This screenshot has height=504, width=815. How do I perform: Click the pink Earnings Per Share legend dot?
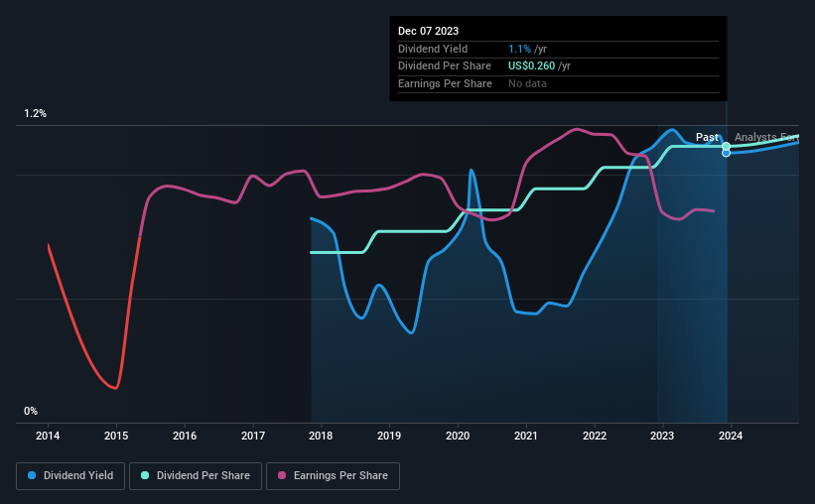pos(282,475)
